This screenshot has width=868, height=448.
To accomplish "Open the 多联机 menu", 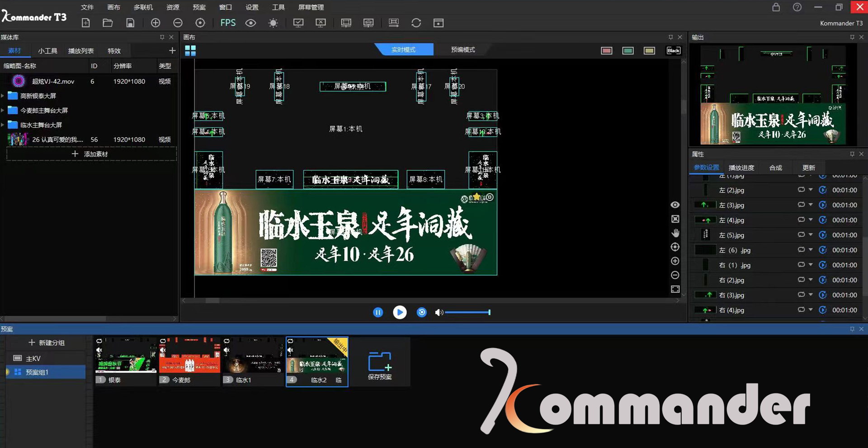I will (x=143, y=7).
